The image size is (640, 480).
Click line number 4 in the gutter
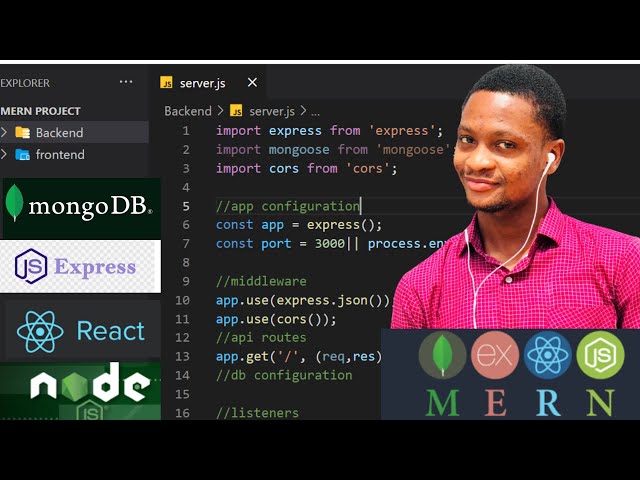[x=186, y=187]
